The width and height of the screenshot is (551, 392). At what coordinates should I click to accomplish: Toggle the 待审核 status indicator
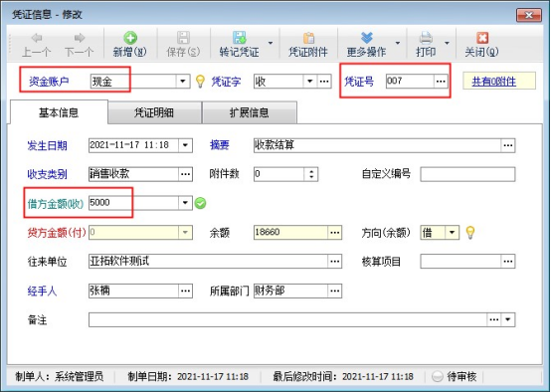tap(438, 376)
